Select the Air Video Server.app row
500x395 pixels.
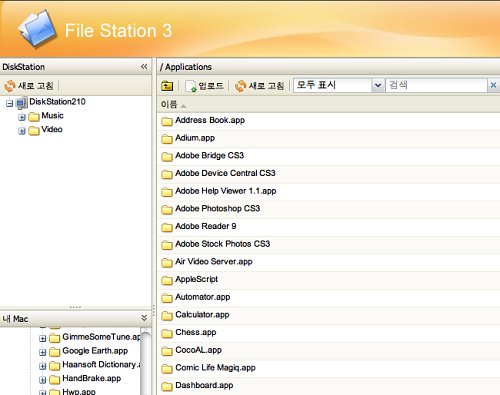tap(328, 262)
